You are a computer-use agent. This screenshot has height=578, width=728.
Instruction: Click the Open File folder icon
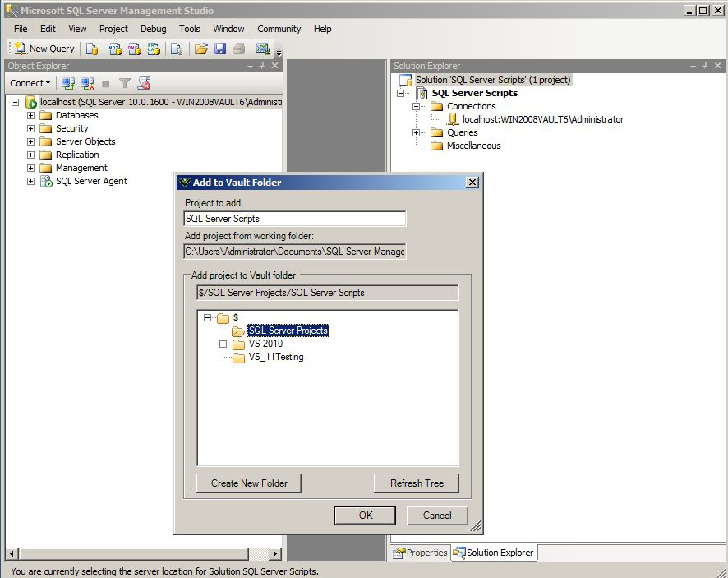click(x=201, y=49)
